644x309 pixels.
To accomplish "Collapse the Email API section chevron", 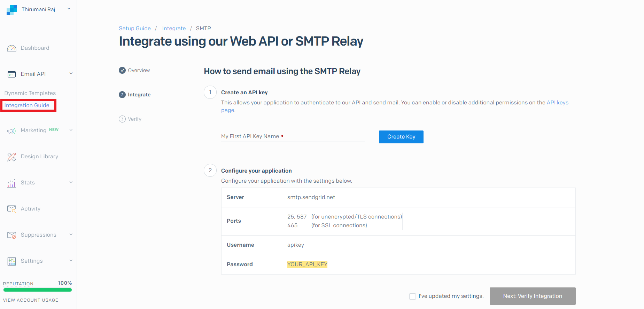I will pyautogui.click(x=71, y=73).
